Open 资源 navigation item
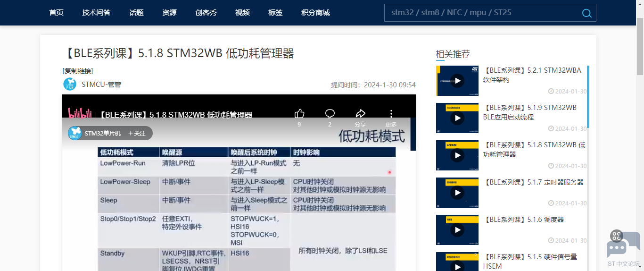Screen dimensions: 644x271 169,13
